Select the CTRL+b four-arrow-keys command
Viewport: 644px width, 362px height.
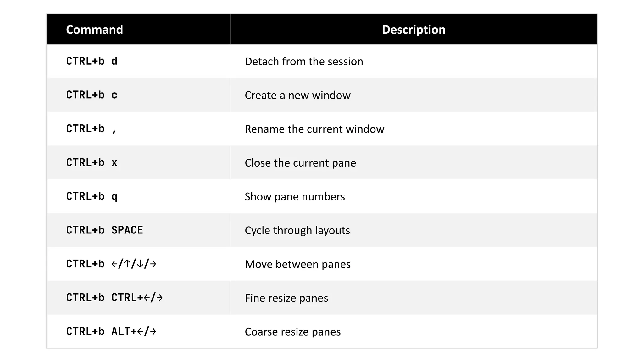pos(111,264)
